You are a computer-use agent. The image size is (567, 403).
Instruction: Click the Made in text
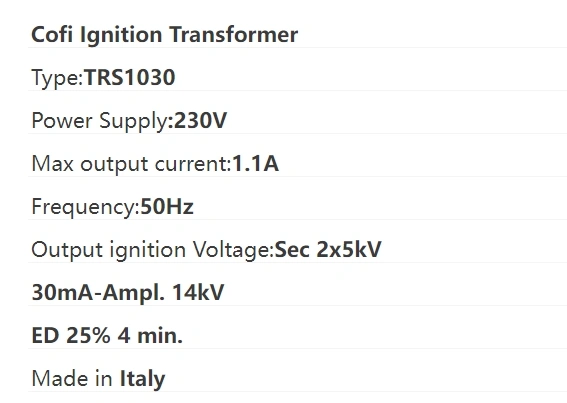coord(72,378)
